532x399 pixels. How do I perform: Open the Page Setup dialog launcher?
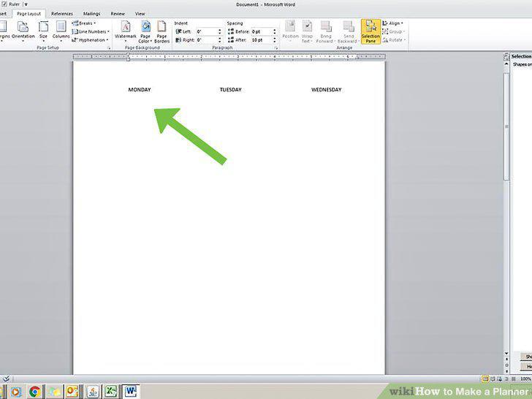tap(109, 48)
